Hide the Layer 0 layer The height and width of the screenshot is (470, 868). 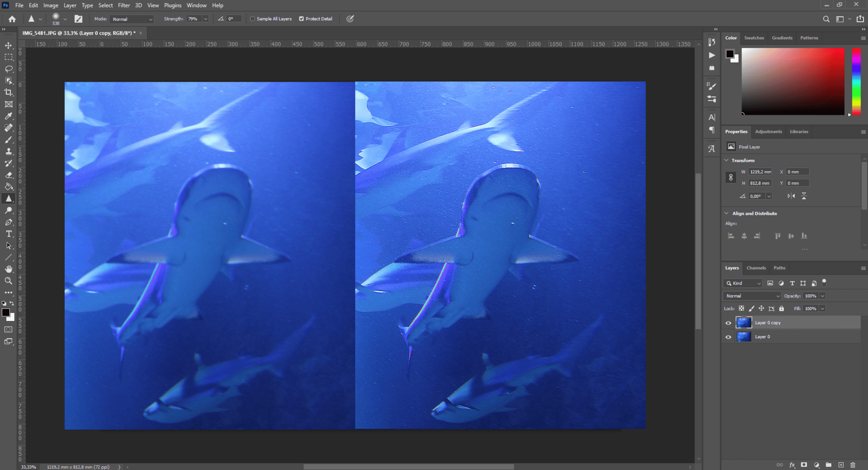[728, 337]
